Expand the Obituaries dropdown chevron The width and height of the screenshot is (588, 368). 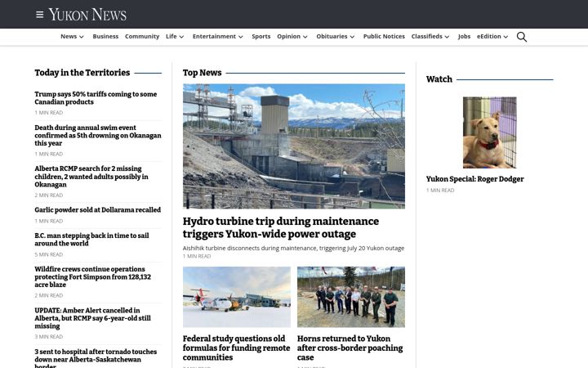(x=352, y=37)
